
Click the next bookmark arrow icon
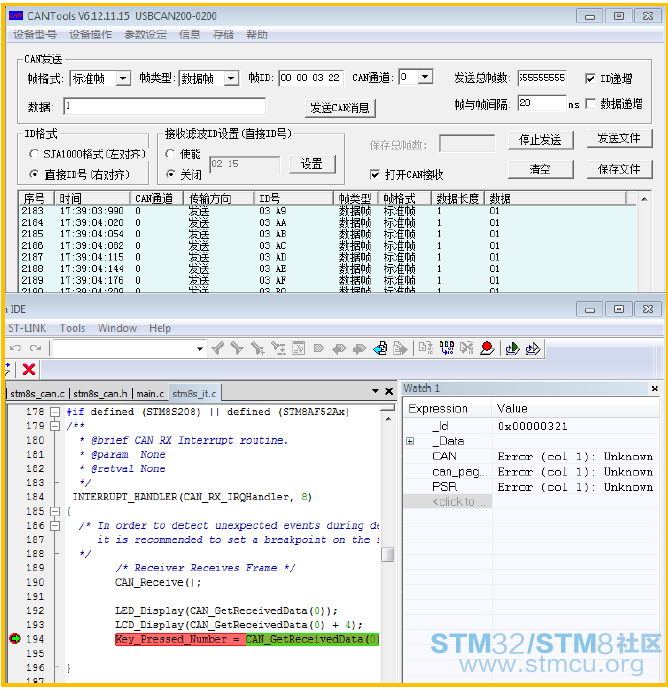pyautogui.click(x=359, y=348)
